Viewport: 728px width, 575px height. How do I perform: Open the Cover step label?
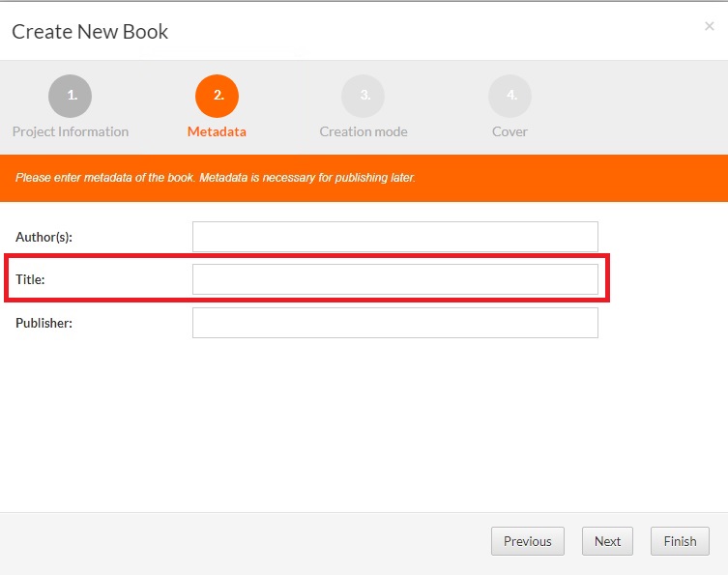(510, 131)
